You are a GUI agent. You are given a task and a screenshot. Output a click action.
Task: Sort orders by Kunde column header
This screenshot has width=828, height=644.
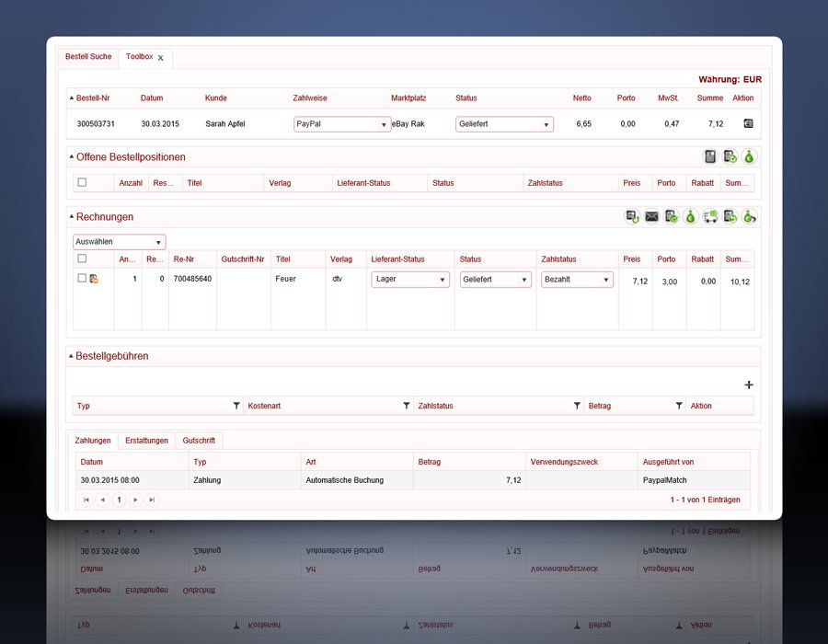click(216, 98)
